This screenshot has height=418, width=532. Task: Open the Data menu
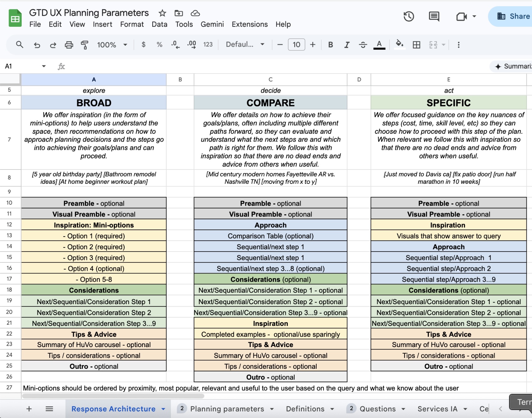159,24
